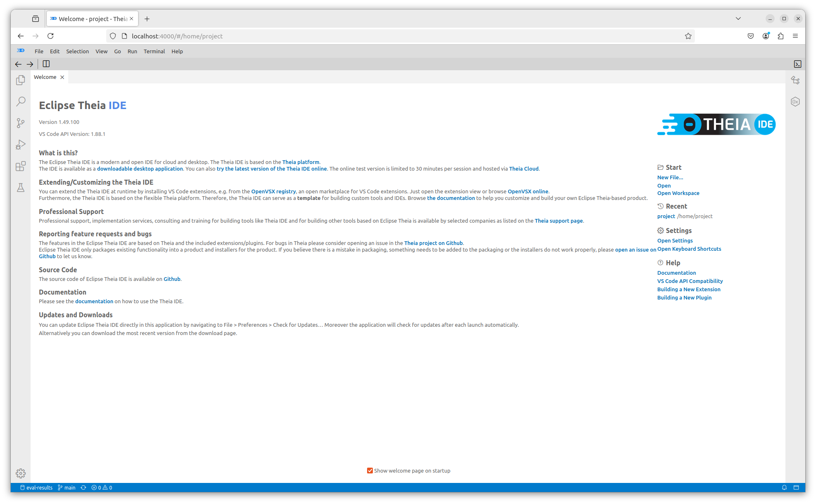Navigate forward with the IDE toolbar arrow
The height and width of the screenshot is (504, 816).
click(30, 64)
